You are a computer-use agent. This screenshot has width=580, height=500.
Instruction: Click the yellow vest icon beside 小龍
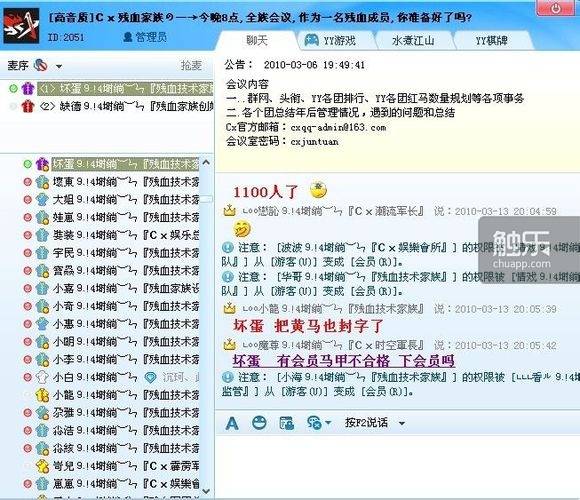point(42,395)
